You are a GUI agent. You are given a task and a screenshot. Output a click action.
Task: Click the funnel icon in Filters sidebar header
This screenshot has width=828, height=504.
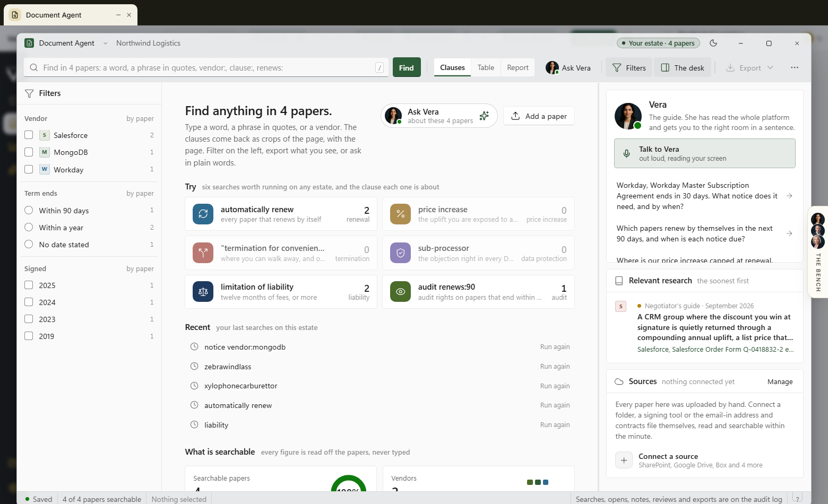click(29, 93)
